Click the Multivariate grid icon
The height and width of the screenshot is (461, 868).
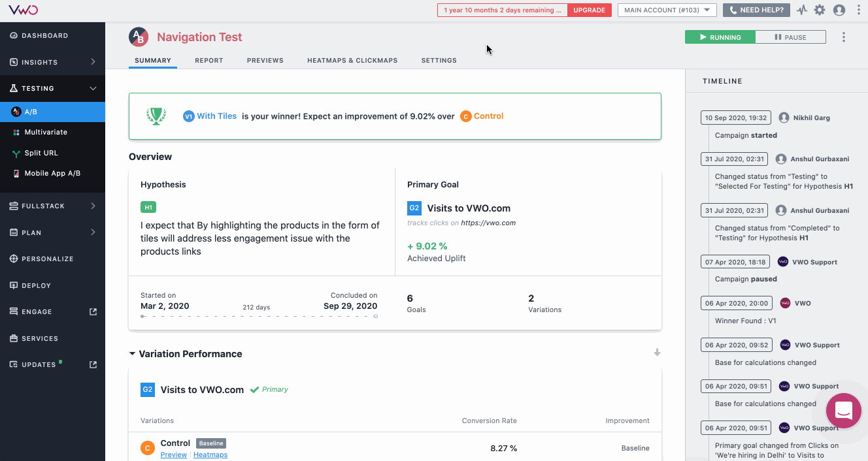point(17,132)
